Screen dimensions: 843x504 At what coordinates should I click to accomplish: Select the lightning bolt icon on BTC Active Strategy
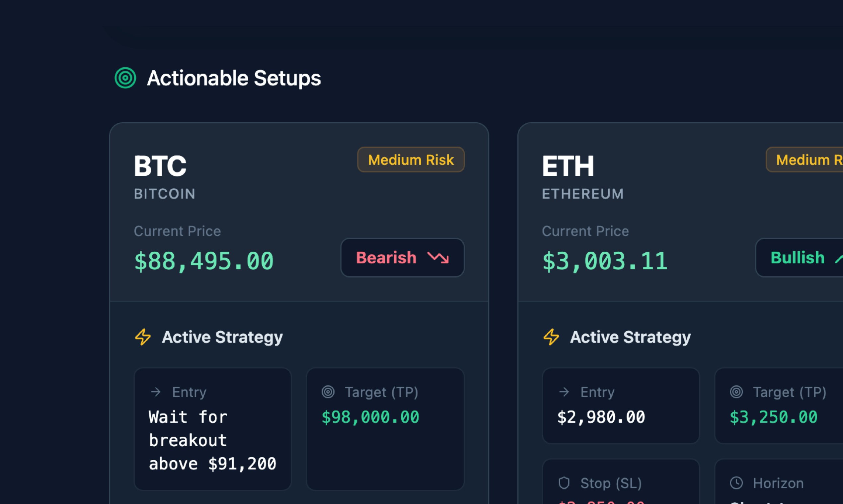click(142, 337)
